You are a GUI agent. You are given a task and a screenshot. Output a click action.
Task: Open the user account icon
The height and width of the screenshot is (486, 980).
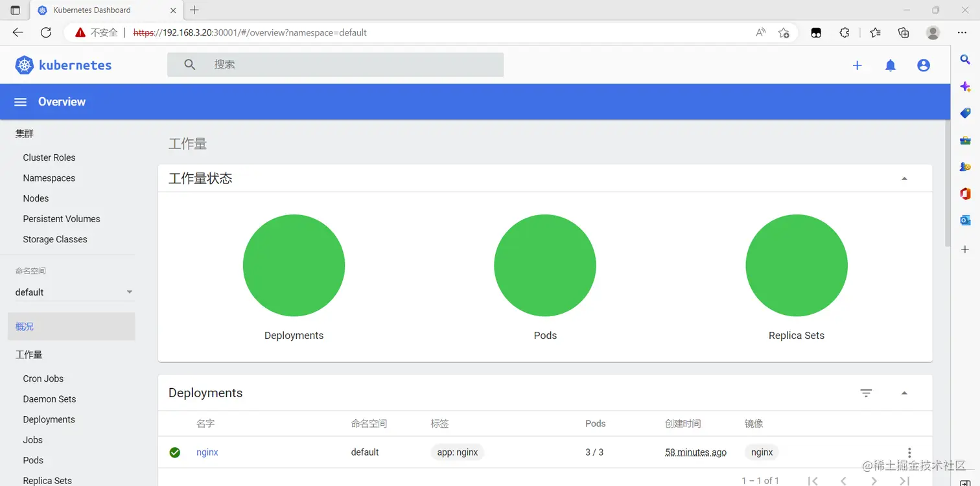[924, 65]
